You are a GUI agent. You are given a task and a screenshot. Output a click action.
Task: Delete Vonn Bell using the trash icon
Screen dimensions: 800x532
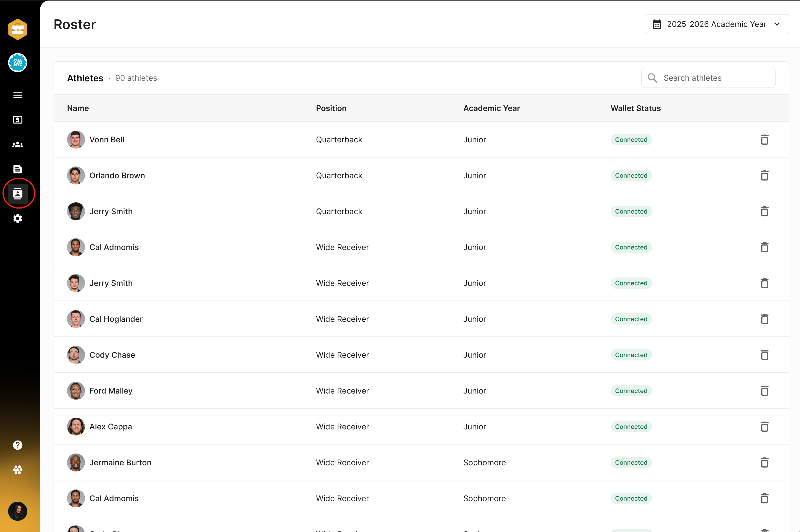click(764, 139)
